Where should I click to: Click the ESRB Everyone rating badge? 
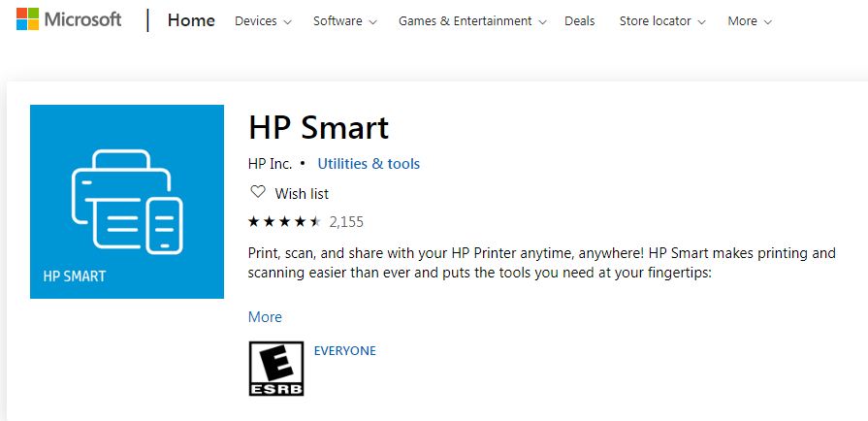tap(276, 369)
